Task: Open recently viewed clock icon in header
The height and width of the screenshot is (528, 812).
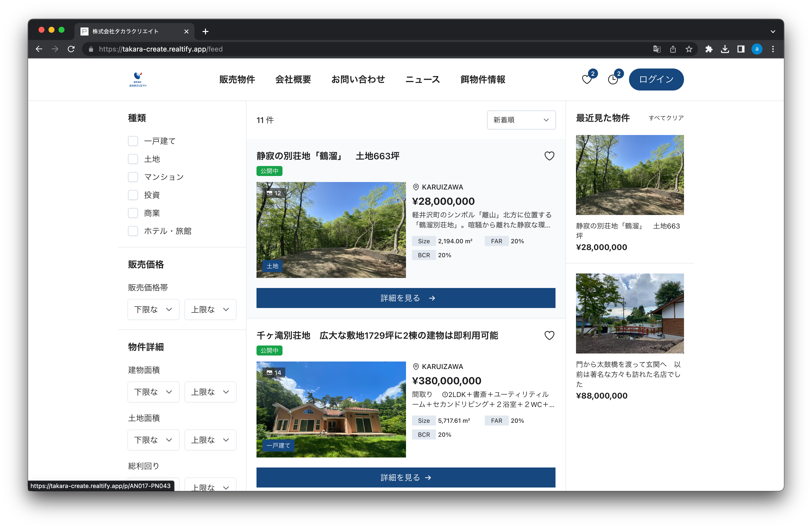Action: pos(613,79)
